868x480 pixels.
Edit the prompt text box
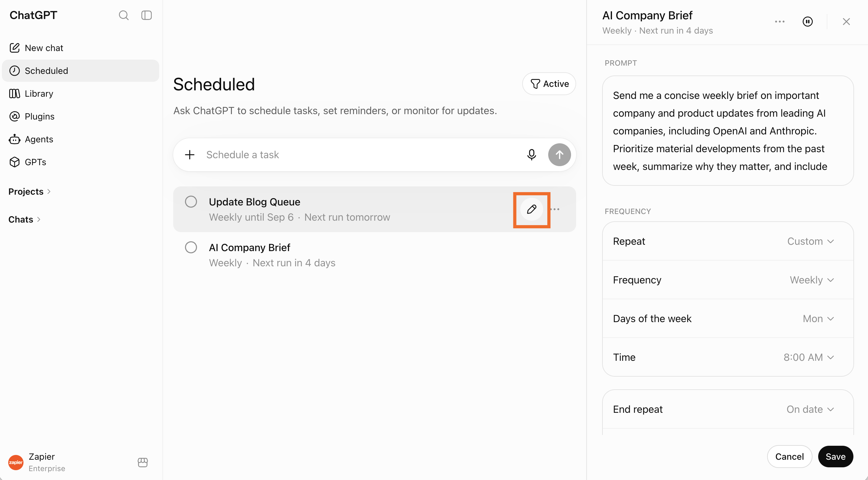pos(728,131)
